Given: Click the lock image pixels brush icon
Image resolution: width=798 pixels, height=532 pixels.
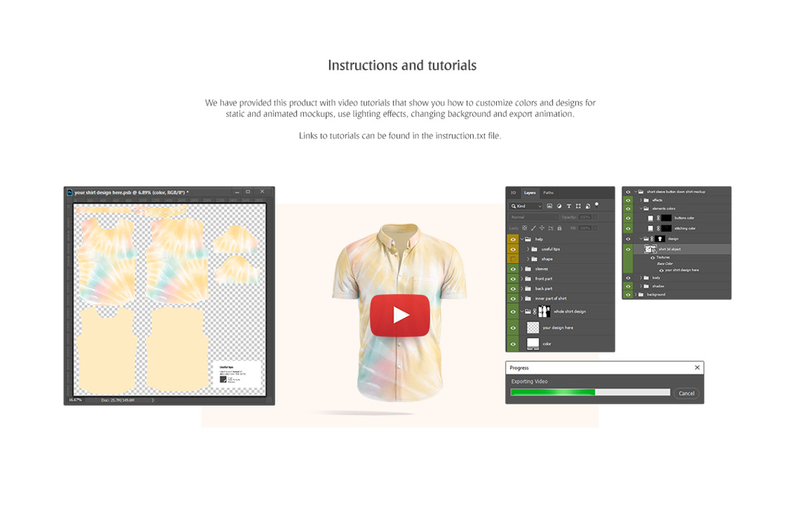Looking at the screenshot, I should (533, 228).
